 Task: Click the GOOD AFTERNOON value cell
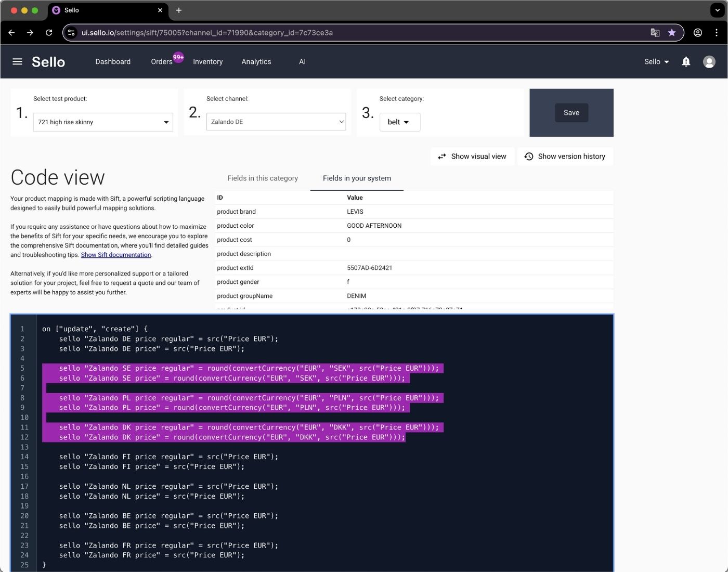pyautogui.click(x=374, y=226)
